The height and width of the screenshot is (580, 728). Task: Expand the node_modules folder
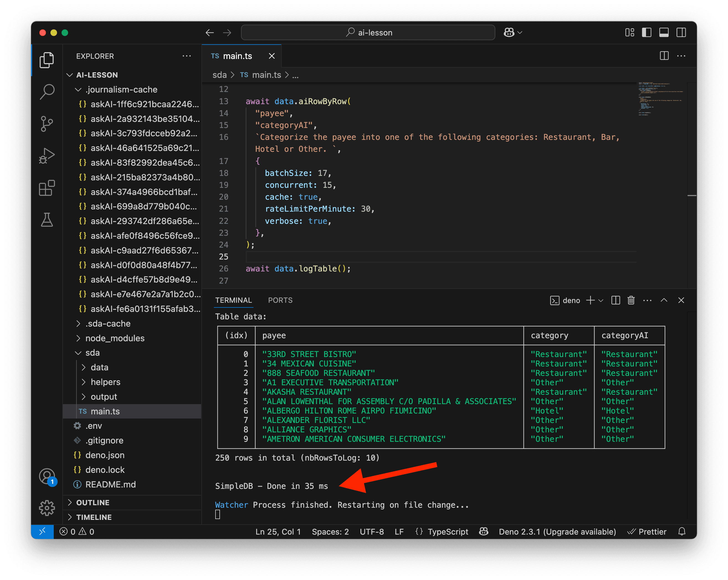tap(78, 338)
